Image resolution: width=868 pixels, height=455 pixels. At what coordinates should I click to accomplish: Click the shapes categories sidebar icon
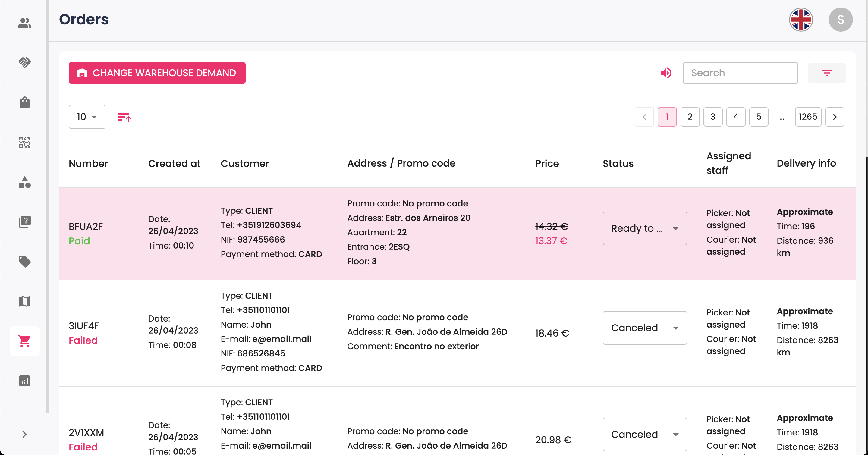pyautogui.click(x=25, y=182)
